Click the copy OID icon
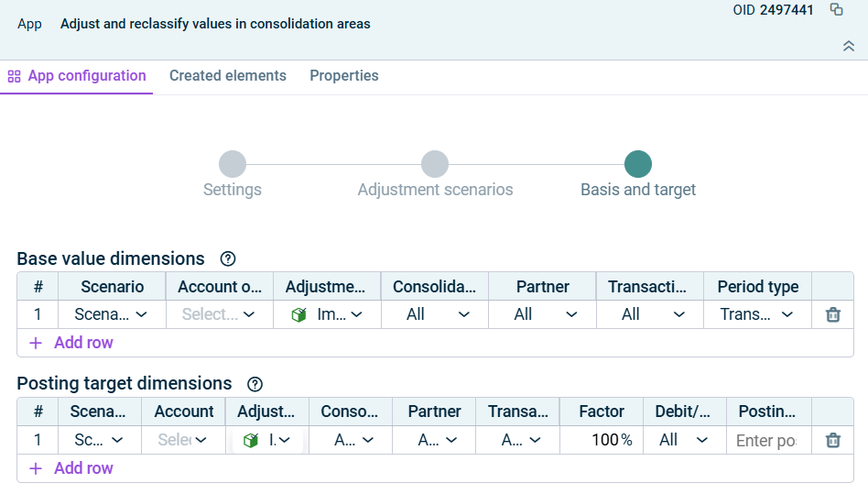Screen dimensions: 868x494 pyautogui.click(x=836, y=10)
